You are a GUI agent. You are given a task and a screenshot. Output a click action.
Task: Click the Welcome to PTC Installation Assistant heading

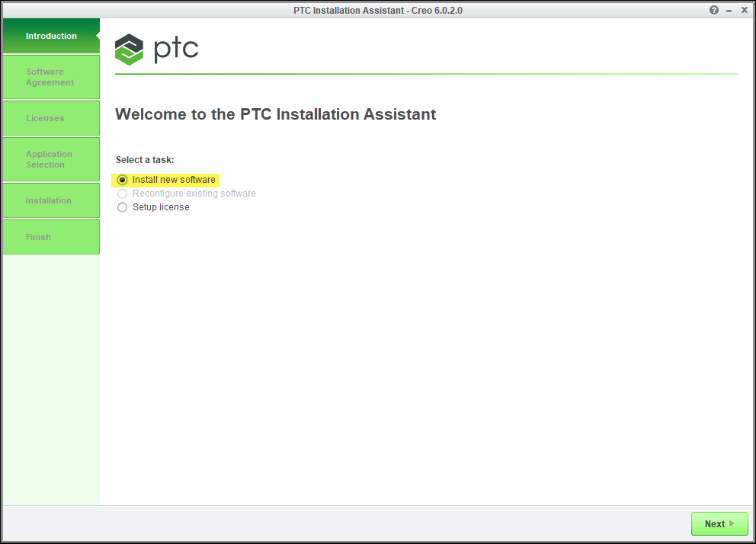[x=275, y=114]
